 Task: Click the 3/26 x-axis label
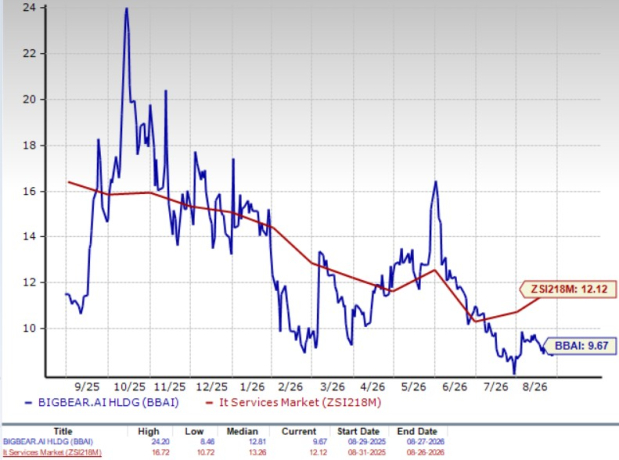(x=332, y=387)
